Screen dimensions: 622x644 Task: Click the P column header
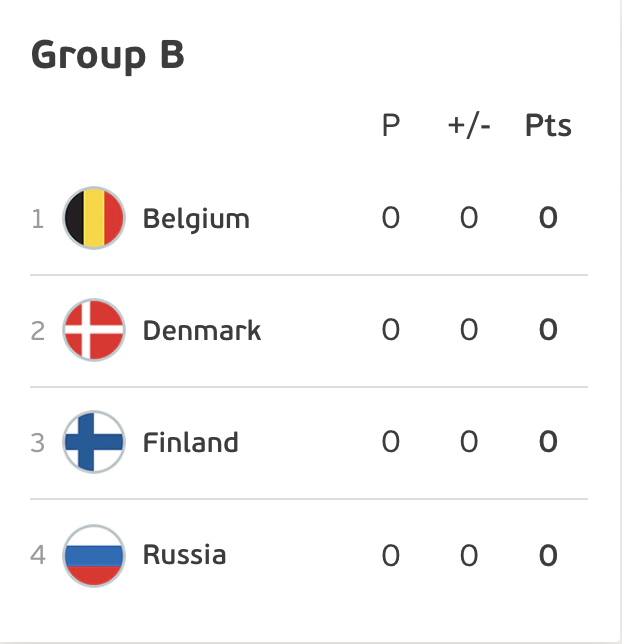391,125
